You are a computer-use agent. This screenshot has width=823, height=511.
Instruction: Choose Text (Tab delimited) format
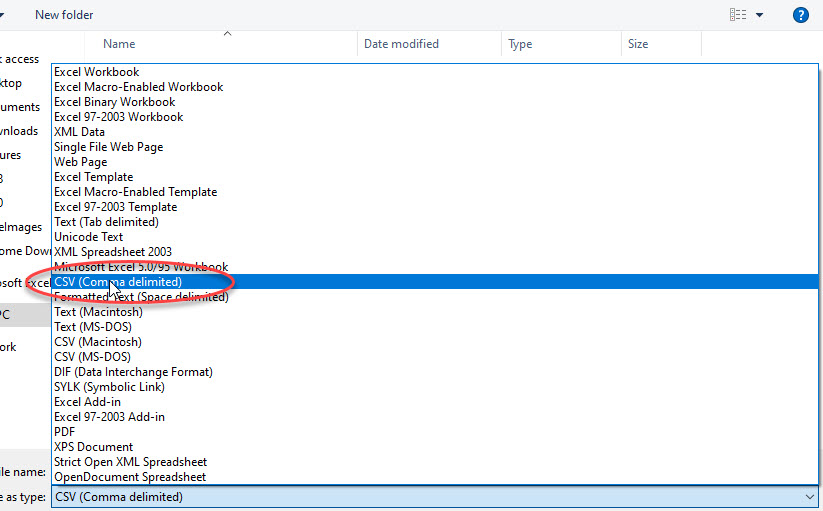tap(106, 222)
